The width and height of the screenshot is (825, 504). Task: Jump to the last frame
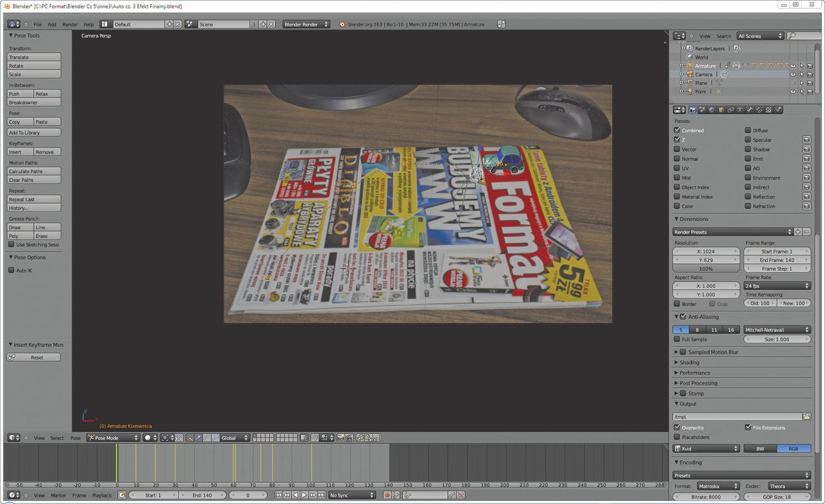(321, 495)
